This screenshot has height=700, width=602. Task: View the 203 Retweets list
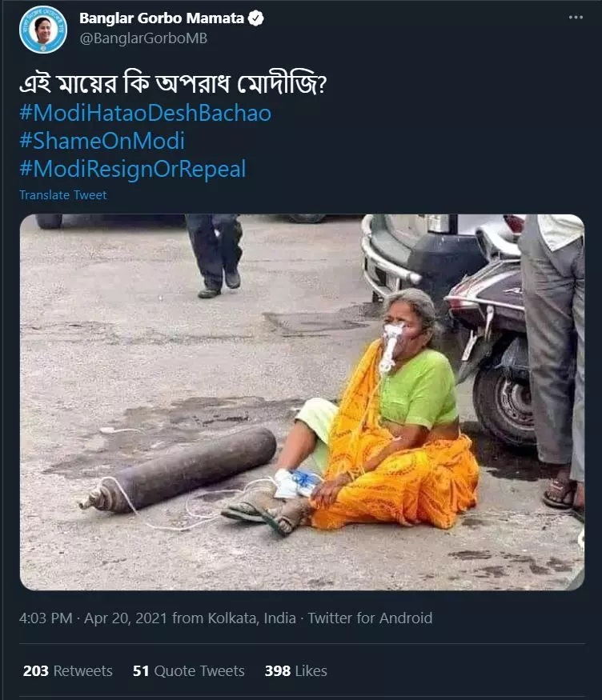67,671
